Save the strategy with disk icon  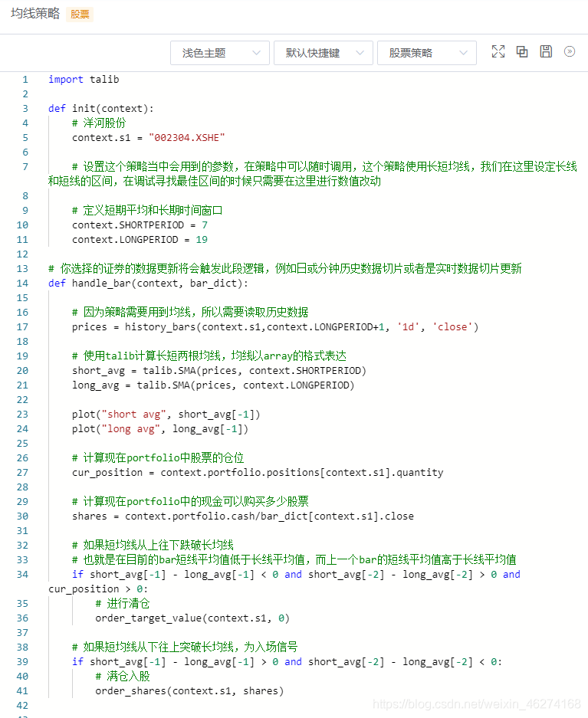pyautogui.click(x=546, y=52)
